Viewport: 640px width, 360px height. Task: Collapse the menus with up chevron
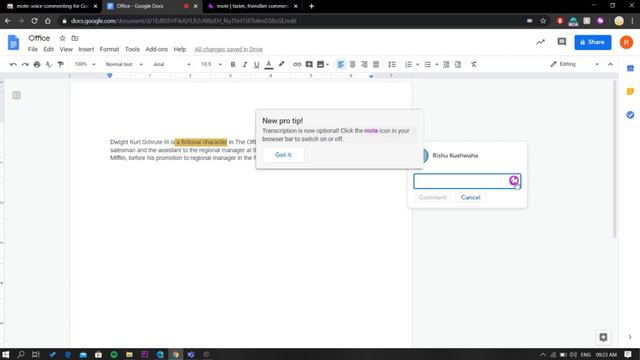[610, 64]
